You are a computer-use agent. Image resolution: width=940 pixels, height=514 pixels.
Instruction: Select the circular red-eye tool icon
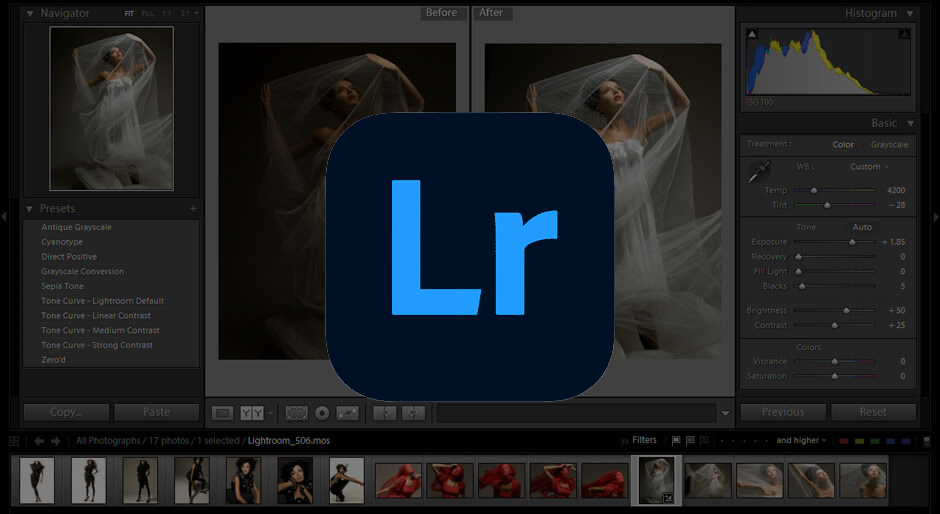(323, 413)
